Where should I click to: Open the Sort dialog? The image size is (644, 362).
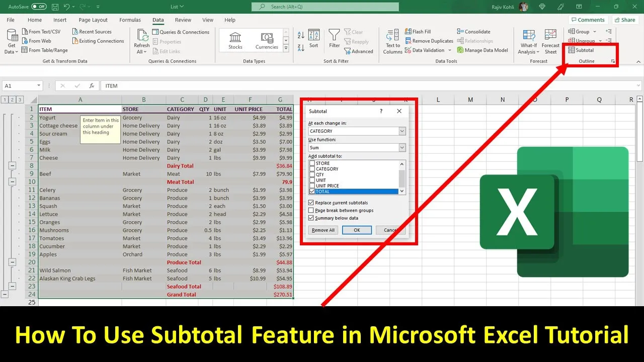[313, 39]
